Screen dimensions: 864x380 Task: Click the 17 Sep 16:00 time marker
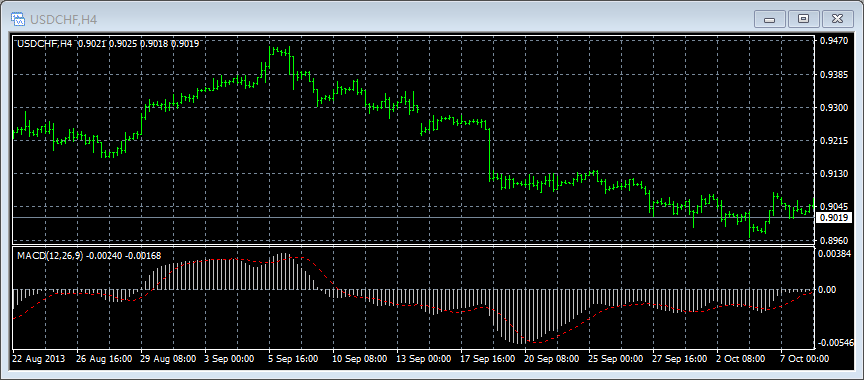pyautogui.click(x=487, y=359)
